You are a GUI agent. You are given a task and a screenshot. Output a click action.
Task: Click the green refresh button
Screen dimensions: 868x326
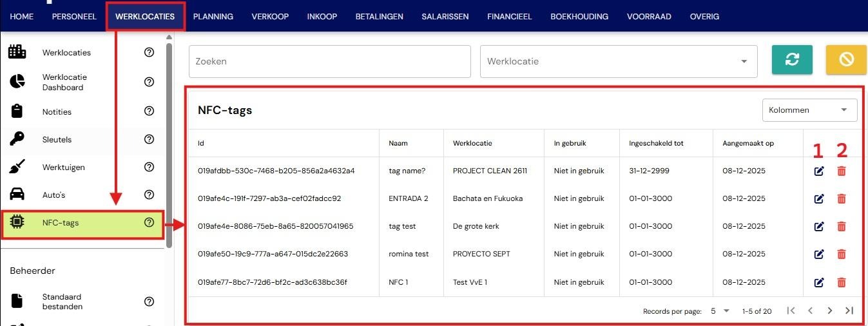(x=792, y=60)
